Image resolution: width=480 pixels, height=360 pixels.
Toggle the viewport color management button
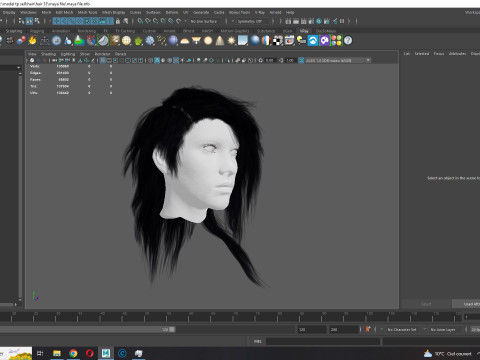[x=301, y=60]
